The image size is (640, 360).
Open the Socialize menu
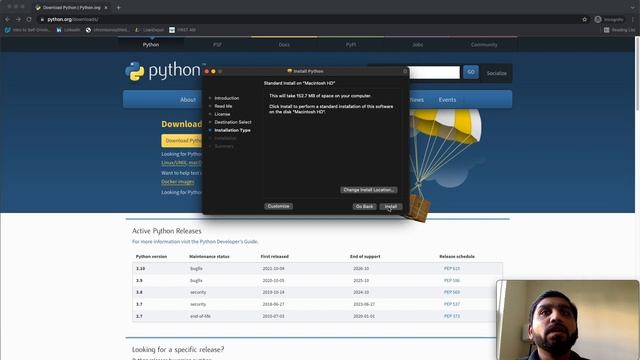[496, 73]
